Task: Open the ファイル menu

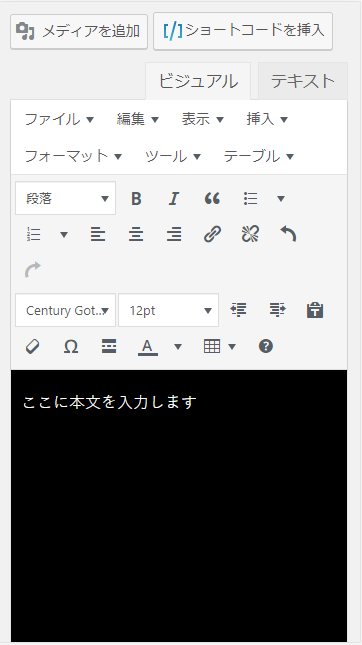Action: point(59,119)
